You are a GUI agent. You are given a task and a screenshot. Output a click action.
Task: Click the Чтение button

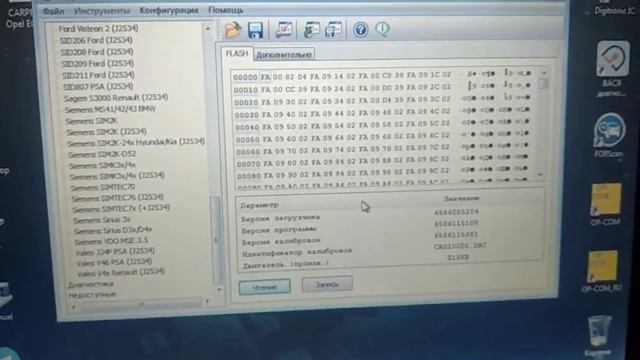264,287
